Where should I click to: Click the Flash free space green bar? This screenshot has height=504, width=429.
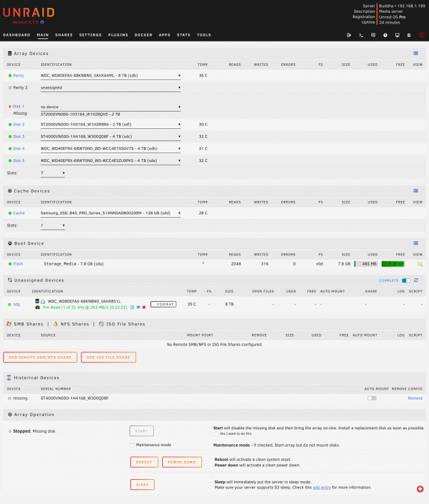(x=393, y=264)
